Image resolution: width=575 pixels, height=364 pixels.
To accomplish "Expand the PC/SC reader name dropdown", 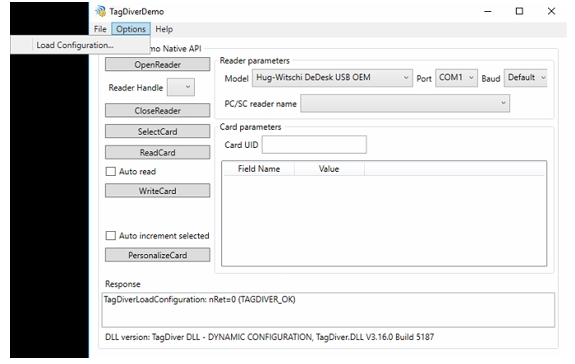I will click(405, 103).
